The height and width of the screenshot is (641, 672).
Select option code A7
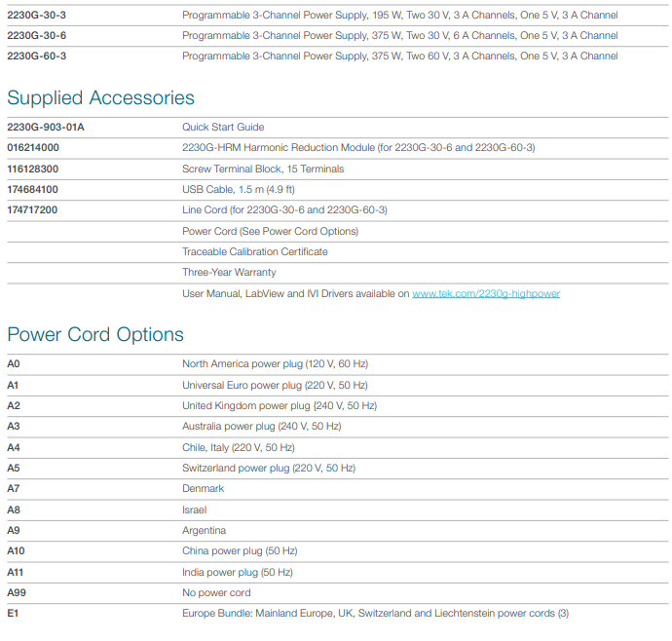click(x=14, y=489)
